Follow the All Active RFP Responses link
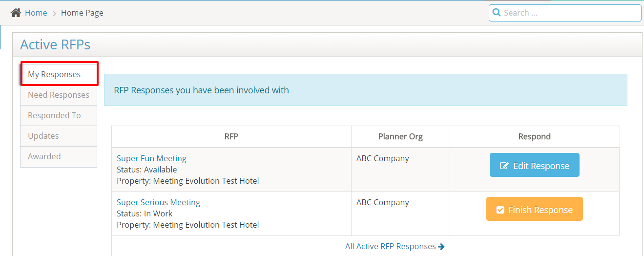The width and height of the screenshot is (644, 256). [390, 247]
